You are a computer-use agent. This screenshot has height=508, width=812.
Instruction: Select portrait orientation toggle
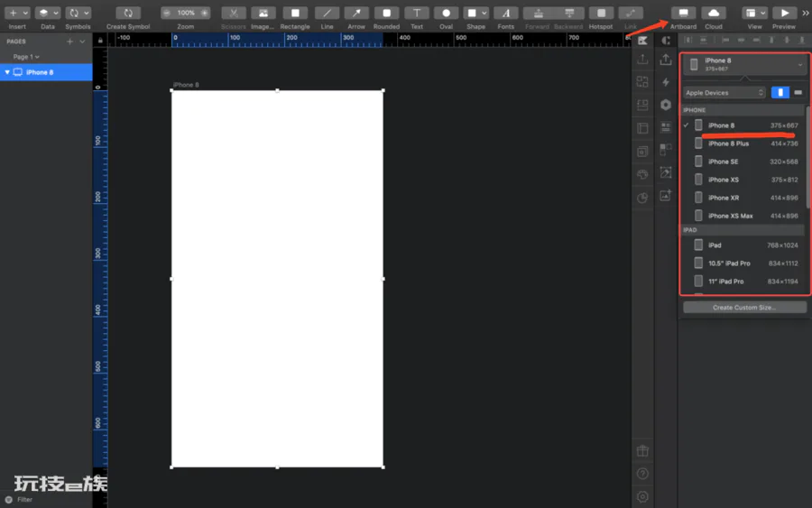(780, 92)
